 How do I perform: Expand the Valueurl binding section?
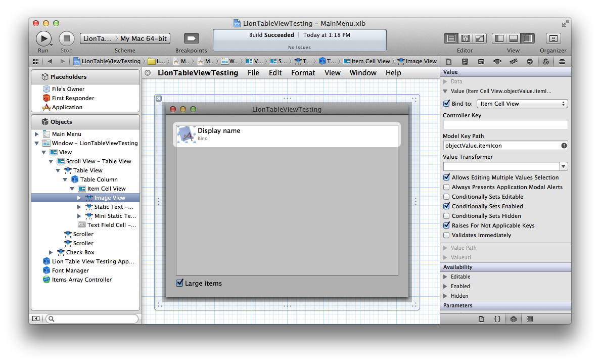point(445,257)
